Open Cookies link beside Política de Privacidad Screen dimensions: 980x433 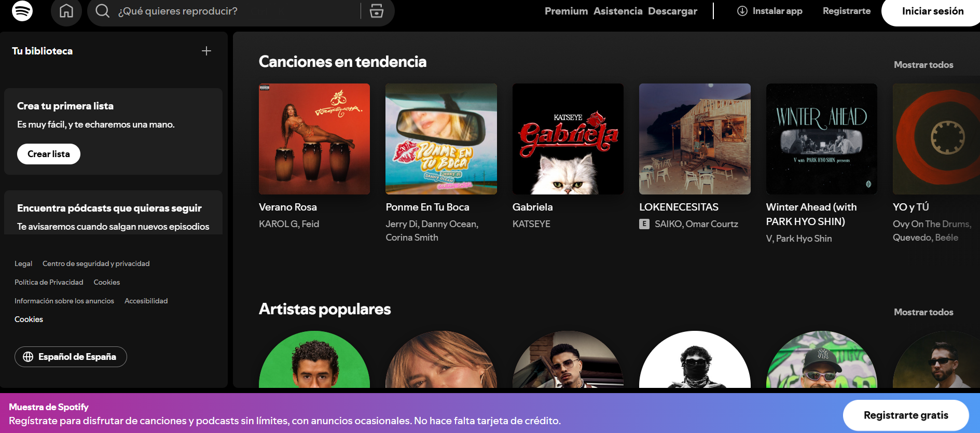coord(107,282)
